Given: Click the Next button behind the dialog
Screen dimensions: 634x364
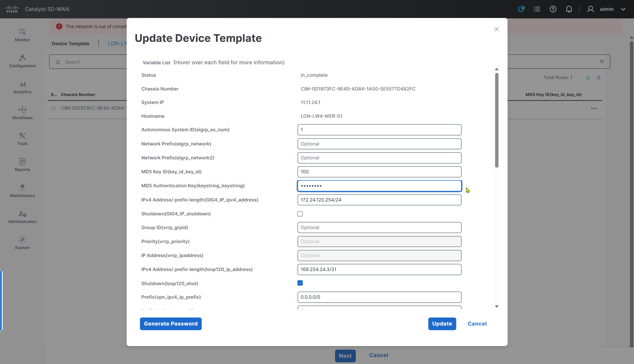Looking at the screenshot, I should (x=345, y=356).
